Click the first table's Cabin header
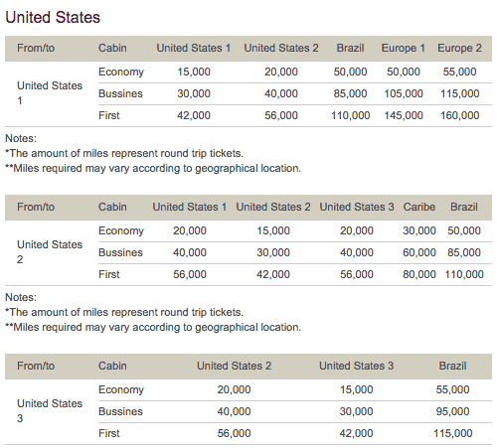The height and width of the screenshot is (448, 497). 112,48
